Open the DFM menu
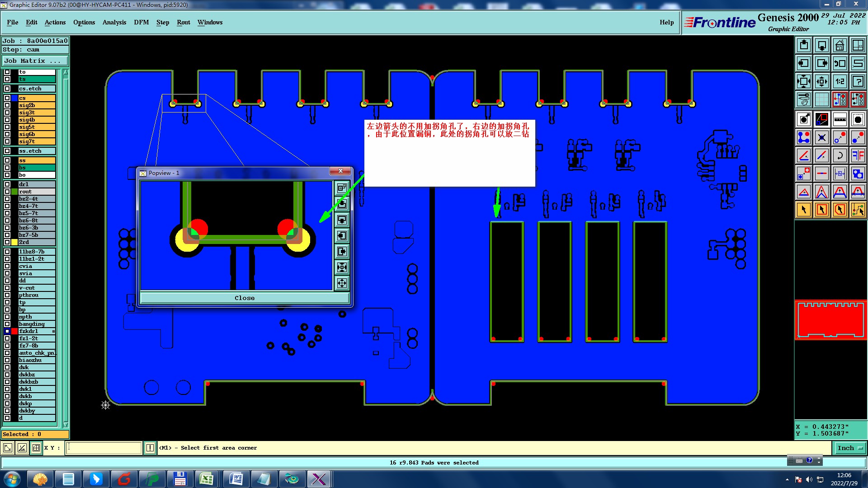Screen dimensions: 868x488 tap(141, 22)
